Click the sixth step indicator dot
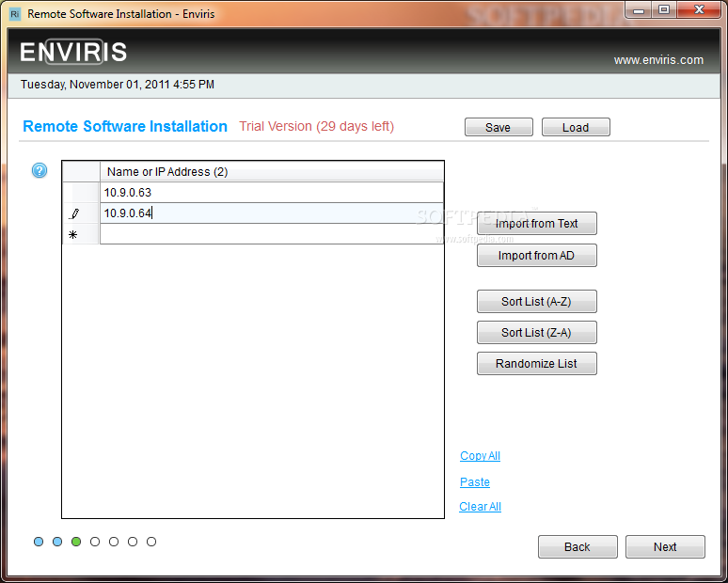 coord(133,542)
